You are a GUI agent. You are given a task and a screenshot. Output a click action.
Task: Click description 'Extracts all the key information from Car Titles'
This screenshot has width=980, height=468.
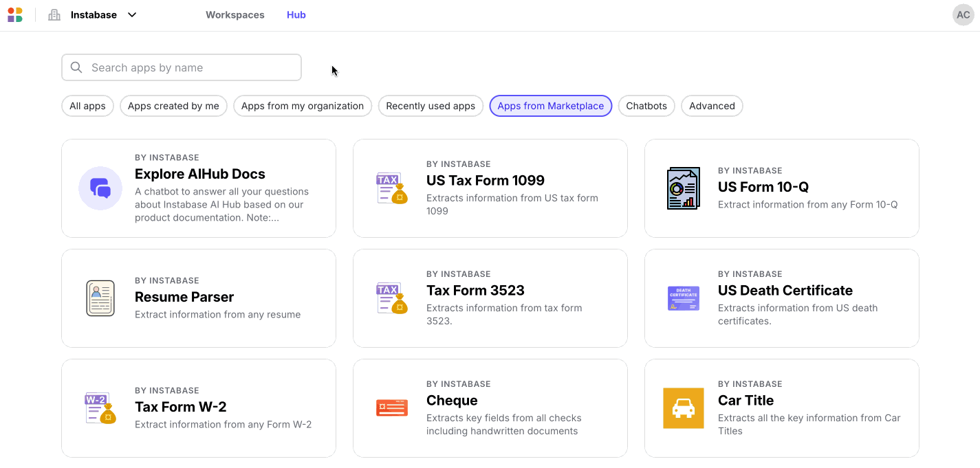pyautogui.click(x=809, y=425)
